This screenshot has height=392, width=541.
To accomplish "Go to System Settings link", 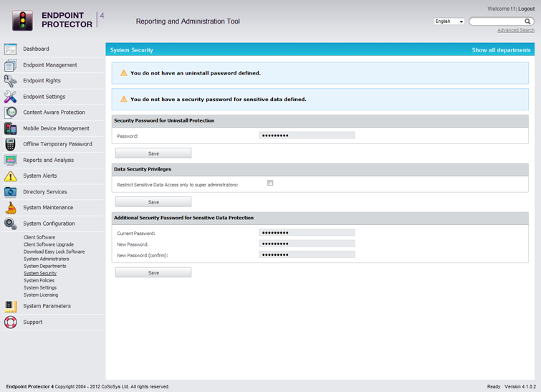I will click(x=40, y=288).
